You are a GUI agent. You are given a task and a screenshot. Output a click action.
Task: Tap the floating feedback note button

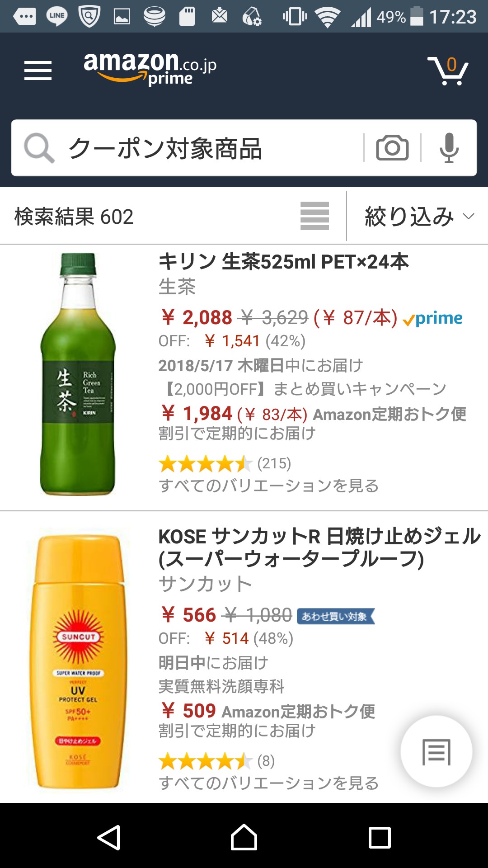pyautogui.click(x=436, y=752)
